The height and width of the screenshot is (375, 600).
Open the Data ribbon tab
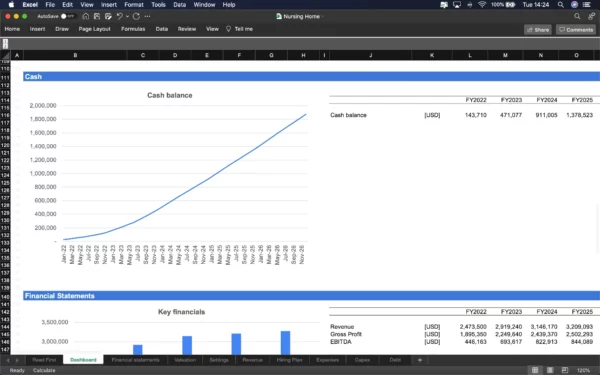click(x=161, y=29)
